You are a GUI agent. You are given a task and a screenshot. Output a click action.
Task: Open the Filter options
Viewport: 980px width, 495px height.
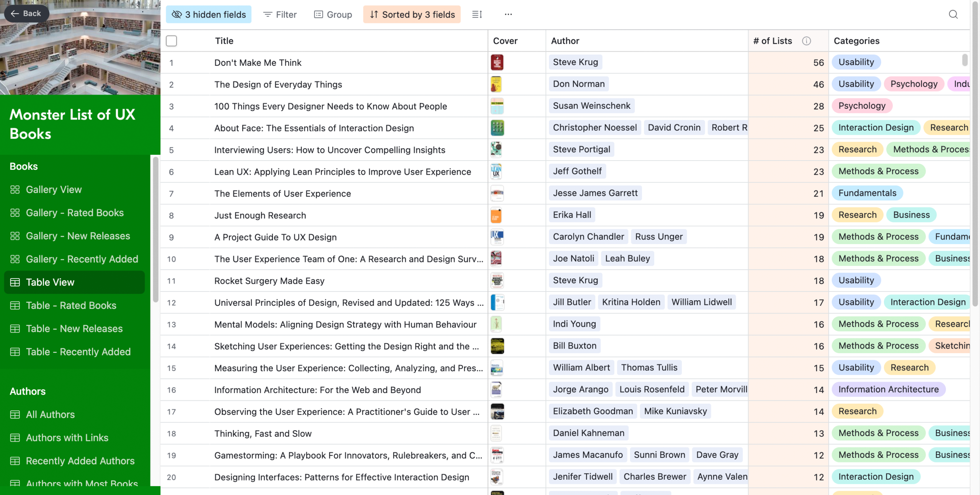point(280,15)
